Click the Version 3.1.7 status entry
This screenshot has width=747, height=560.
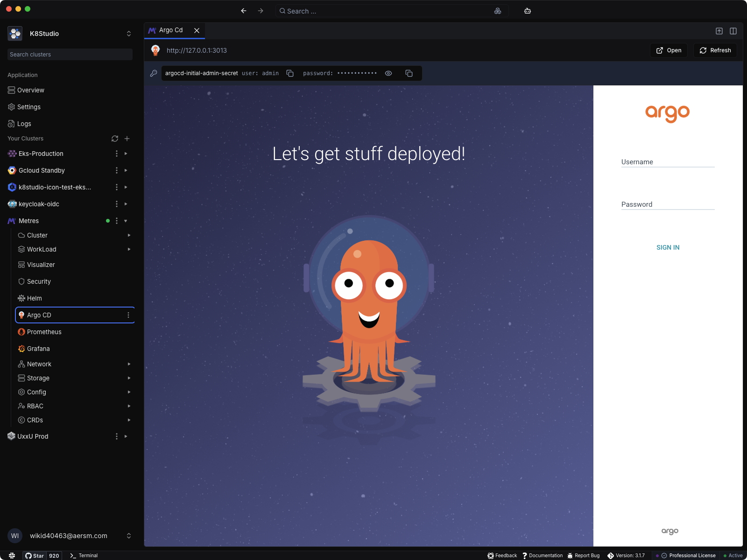point(626,555)
